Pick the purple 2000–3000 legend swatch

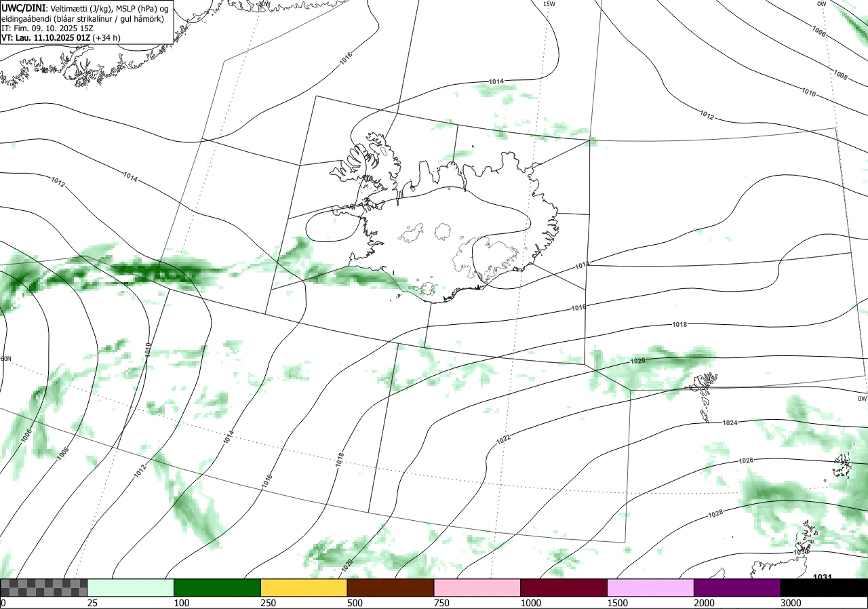point(737,587)
